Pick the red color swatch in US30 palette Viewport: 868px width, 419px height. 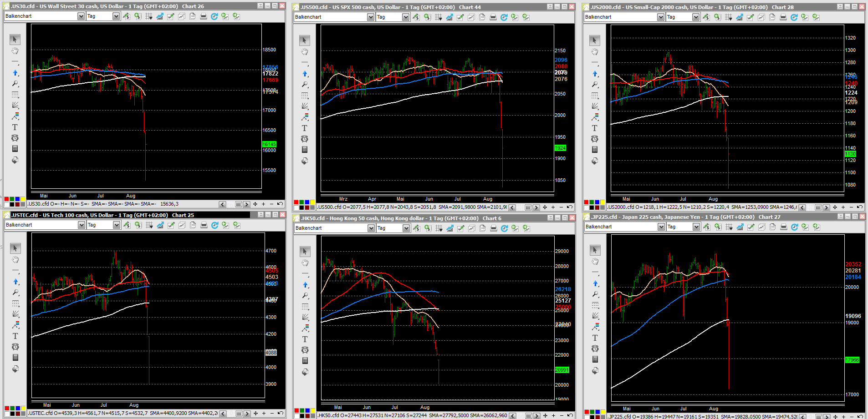pyautogui.click(x=6, y=199)
